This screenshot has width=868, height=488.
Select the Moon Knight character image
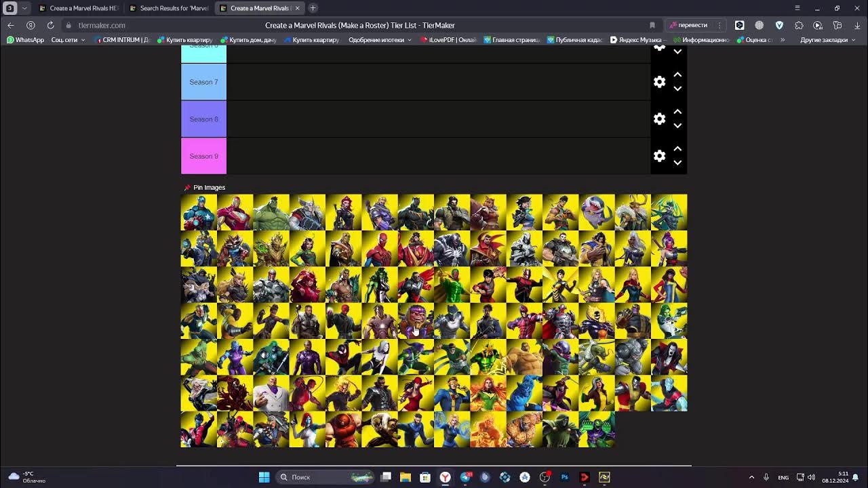click(x=524, y=249)
